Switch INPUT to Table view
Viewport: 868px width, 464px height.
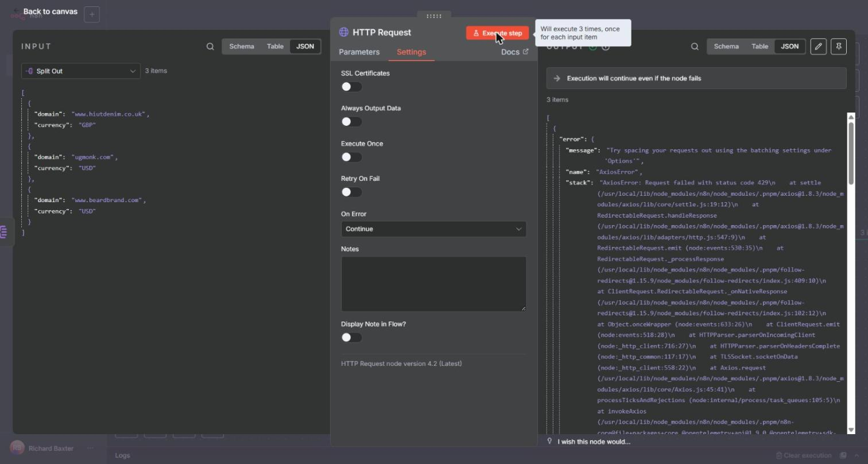pyautogui.click(x=275, y=47)
